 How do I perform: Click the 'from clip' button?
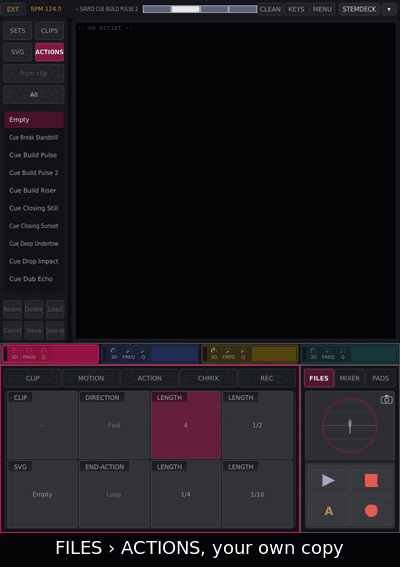(34, 73)
